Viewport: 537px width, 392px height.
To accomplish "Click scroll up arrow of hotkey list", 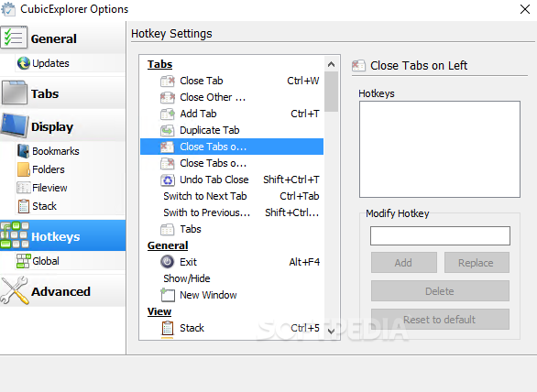I will [331, 64].
